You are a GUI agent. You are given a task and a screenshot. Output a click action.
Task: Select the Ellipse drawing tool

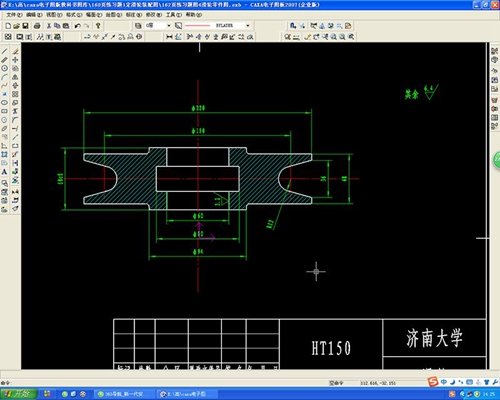[x=5, y=103]
